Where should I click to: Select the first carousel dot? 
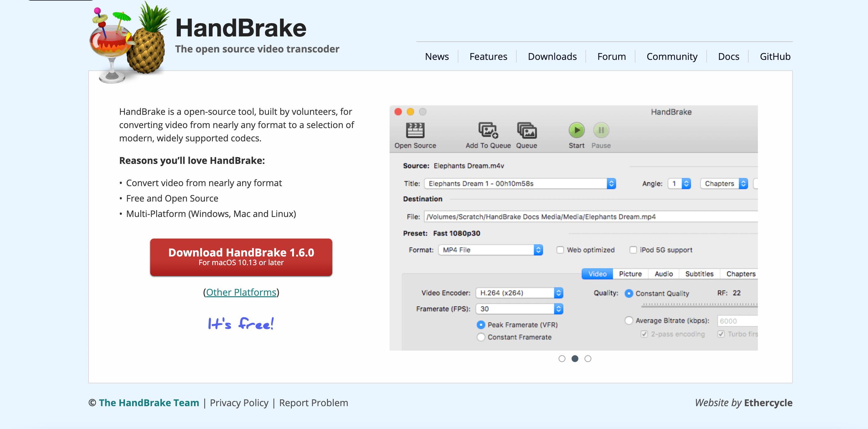[562, 359]
